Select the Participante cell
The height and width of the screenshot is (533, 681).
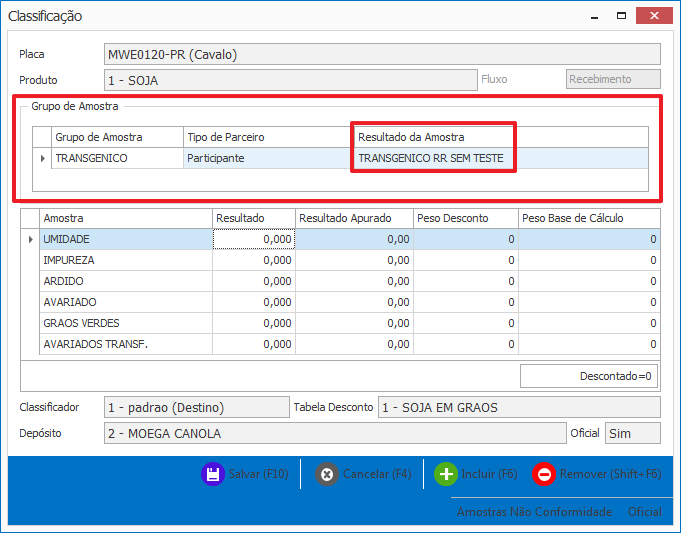tap(267, 158)
